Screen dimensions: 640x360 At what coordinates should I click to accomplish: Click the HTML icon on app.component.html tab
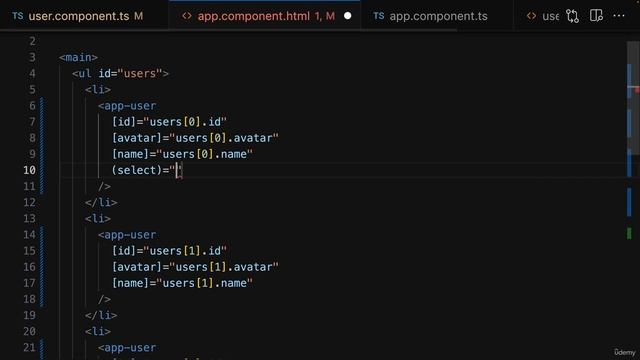tap(187, 16)
